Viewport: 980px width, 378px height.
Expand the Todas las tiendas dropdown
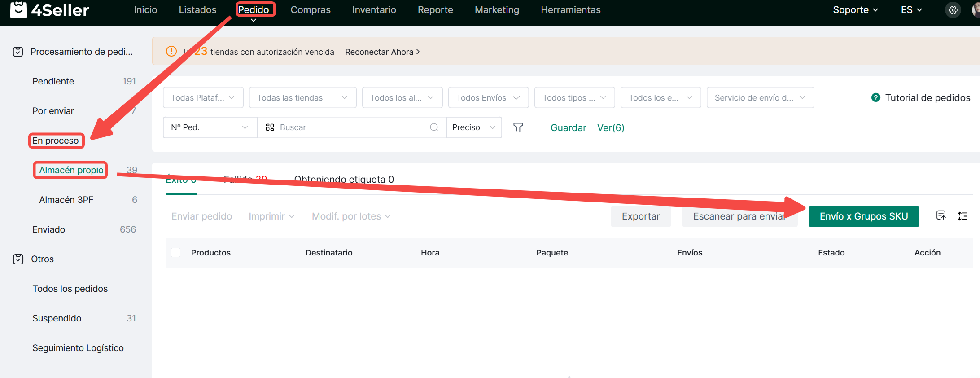coord(302,97)
